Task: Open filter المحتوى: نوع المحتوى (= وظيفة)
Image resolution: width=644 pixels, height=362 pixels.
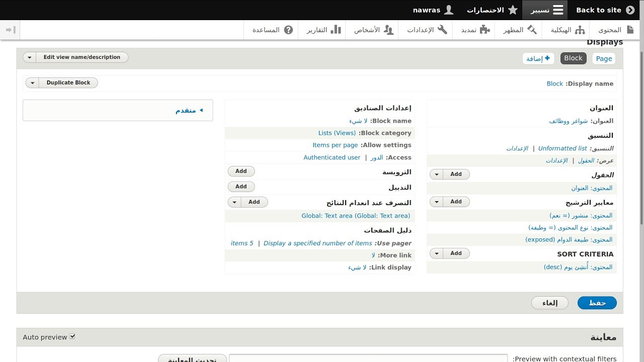Action: tap(571, 228)
